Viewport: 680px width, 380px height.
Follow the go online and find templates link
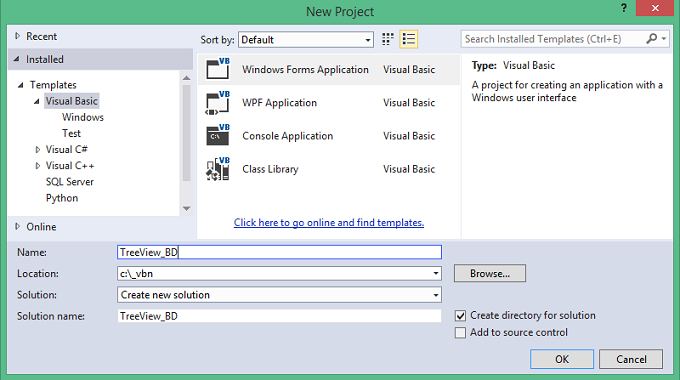[x=329, y=223]
